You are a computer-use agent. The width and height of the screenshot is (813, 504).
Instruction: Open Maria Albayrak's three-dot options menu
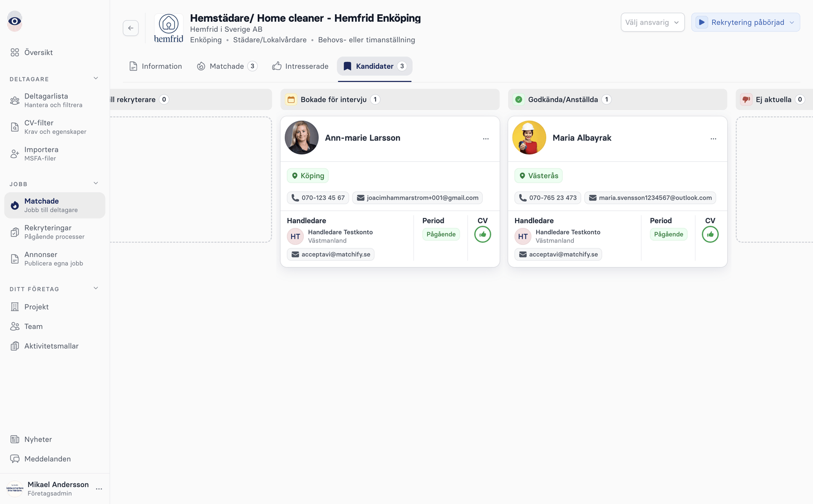click(713, 139)
